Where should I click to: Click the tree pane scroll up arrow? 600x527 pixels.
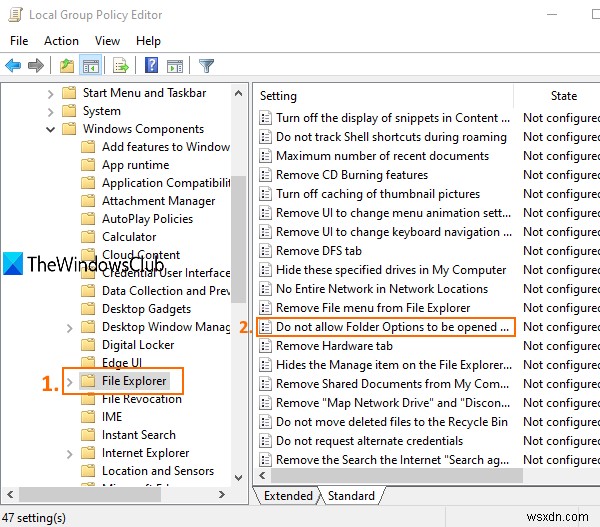click(x=238, y=93)
